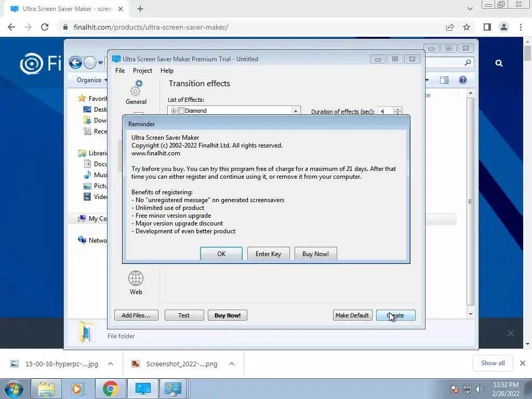Click the Explorer search magnifier icon

[x=468, y=62]
